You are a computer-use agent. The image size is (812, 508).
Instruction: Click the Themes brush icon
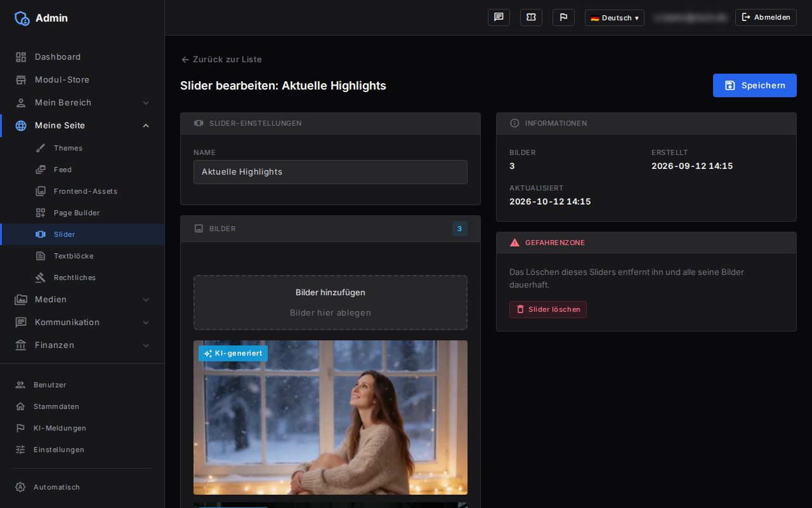(x=41, y=148)
